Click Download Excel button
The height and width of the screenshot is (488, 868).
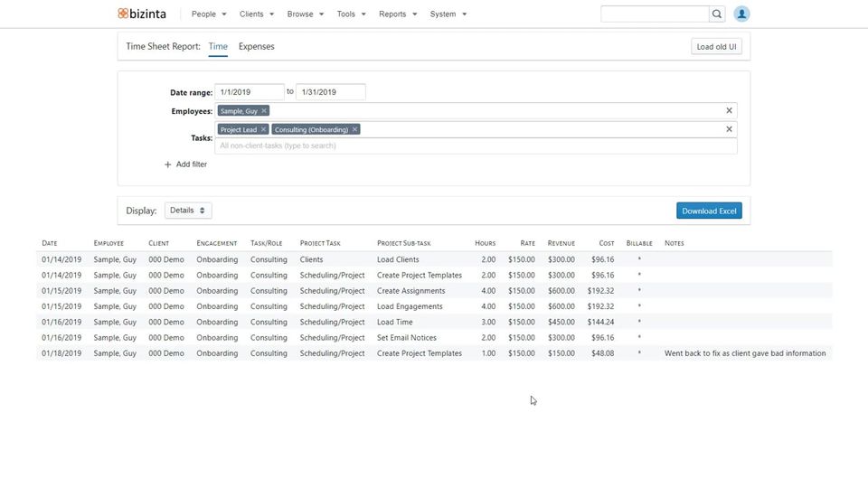point(709,211)
